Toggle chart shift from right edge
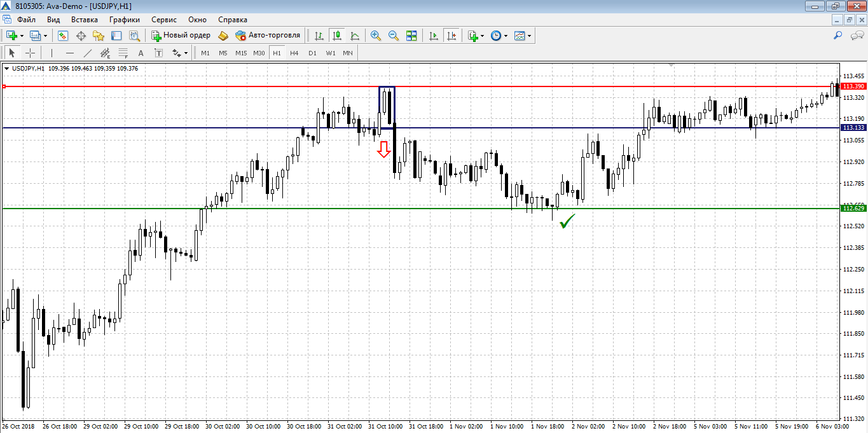 point(451,36)
